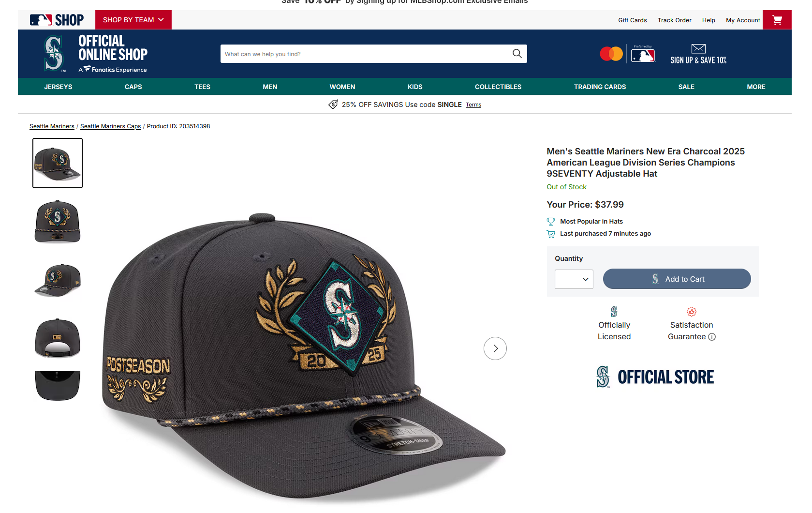
Task: Select the back view hat thumbnail
Action: (x=58, y=338)
